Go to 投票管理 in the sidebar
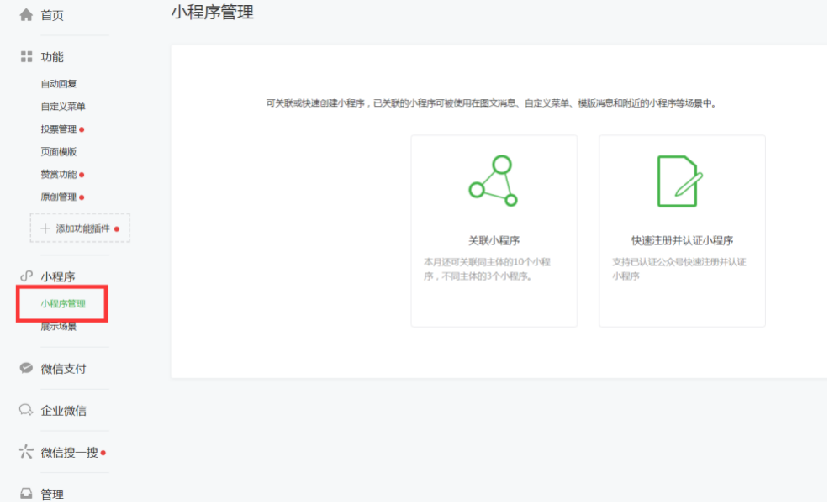The height and width of the screenshot is (504, 829). [59, 129]
